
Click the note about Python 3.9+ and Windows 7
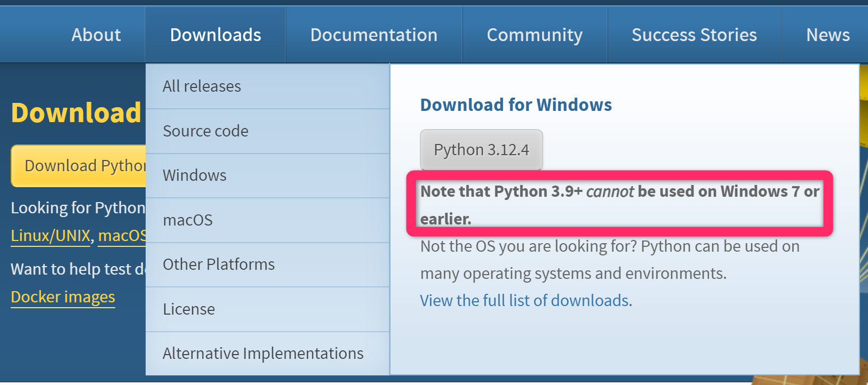coord(620,205)
